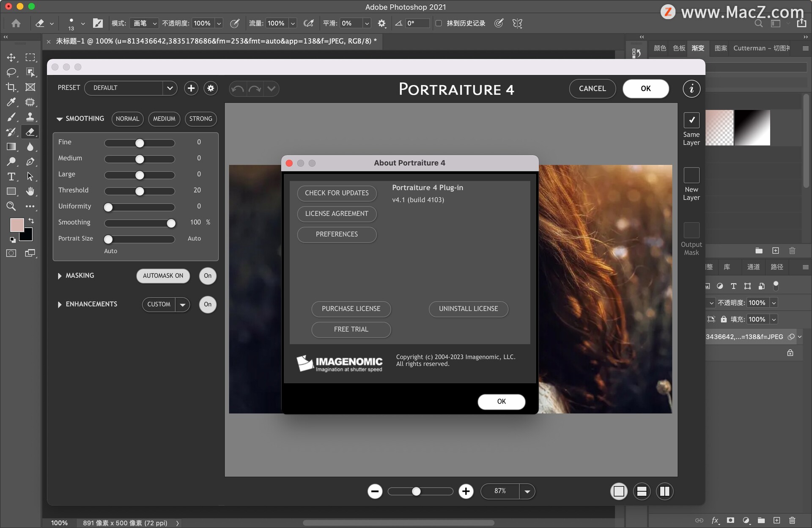Select the Clone Stamp tool
Viewport: 812px width, 528px height.
click(x=30, y=117)
